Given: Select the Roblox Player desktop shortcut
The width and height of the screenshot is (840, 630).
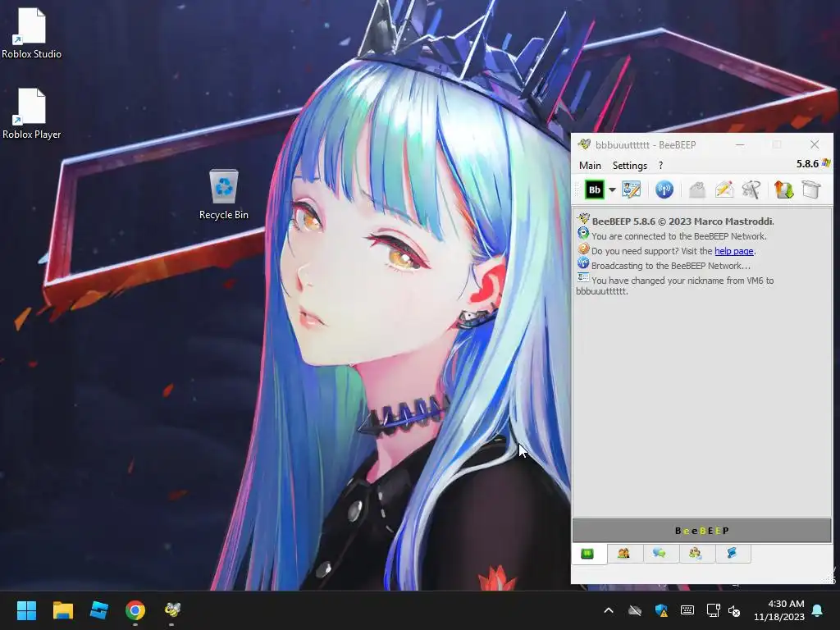Looking at the screenshot, I should (x=32, y=113).
